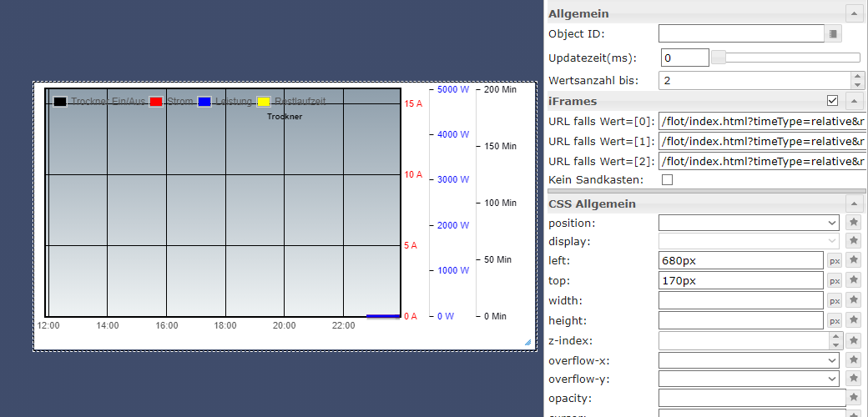Decrease the Wertsanzahl bis value
The width and height of the screenshot is (868, 417).
pos(857,84)
